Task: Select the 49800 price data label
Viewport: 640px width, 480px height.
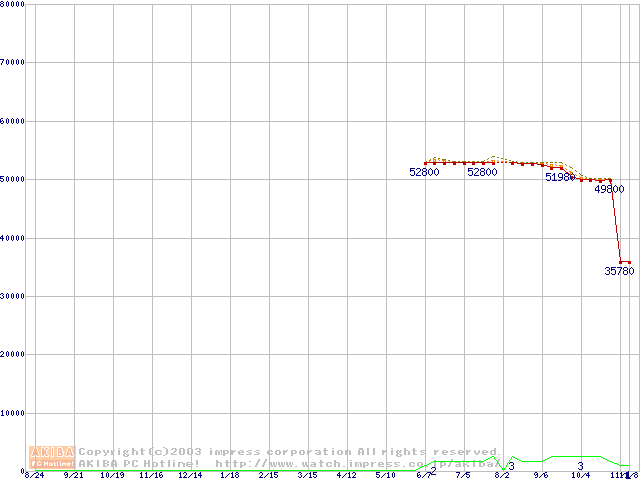Action: (x=609, y=189)
